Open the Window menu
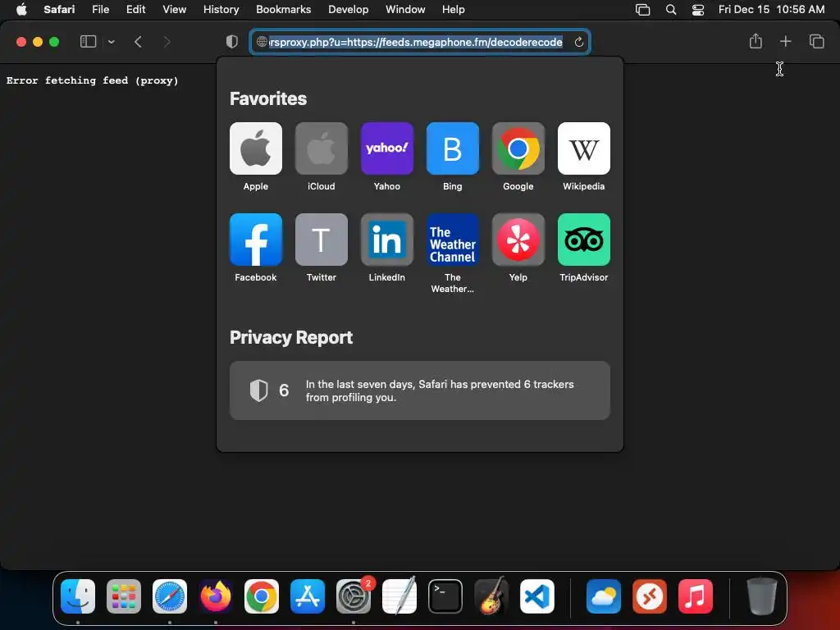The width and height of the screenshot is (840, 630). (x=405, y=9)
